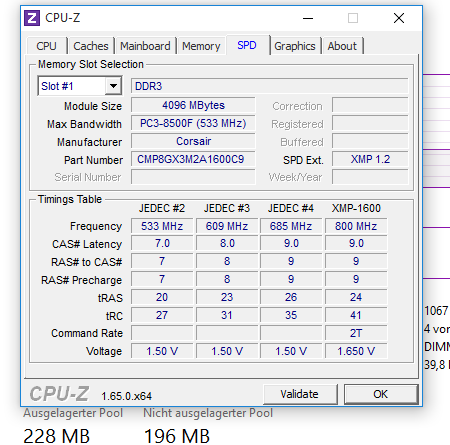Image resolution: width=450 pixels, height=445 pixels.
Task: Open the Mainboard tab
Action: tap(145, 46)
